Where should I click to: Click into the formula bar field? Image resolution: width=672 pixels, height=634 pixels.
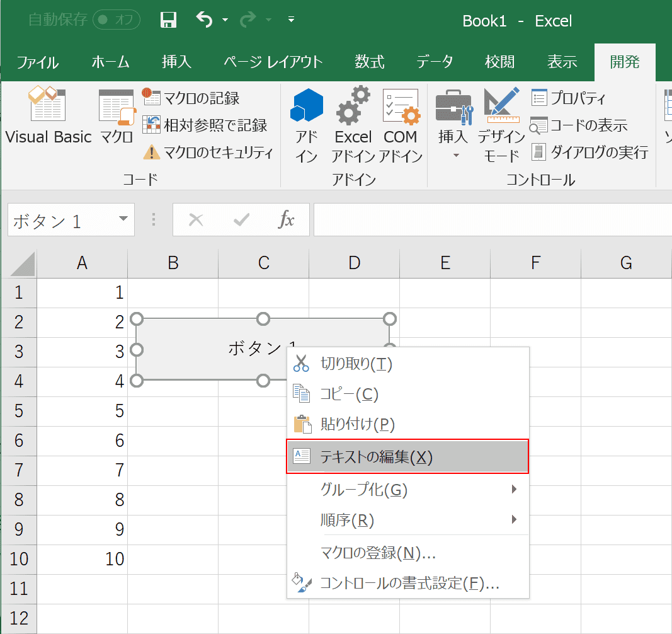coord(493,219)
